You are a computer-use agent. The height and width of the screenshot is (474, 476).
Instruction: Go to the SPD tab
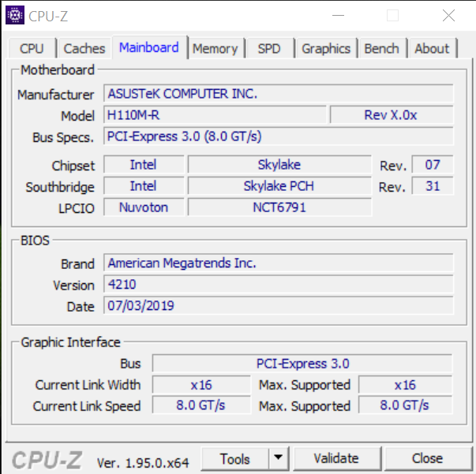(x=269, y=49)
